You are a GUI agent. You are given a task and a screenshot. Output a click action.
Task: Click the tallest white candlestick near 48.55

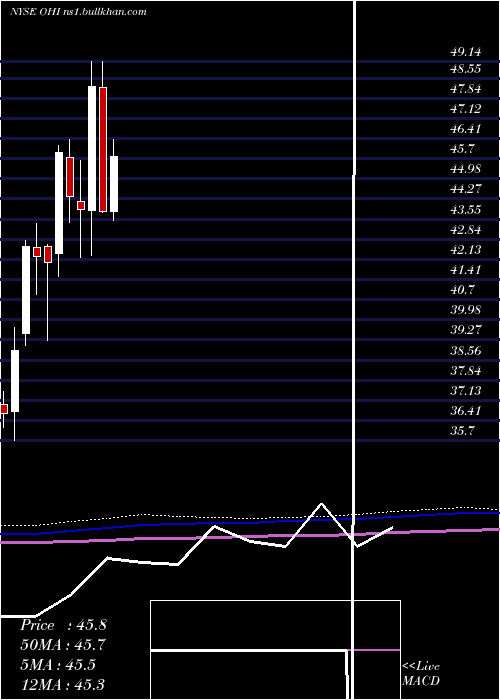92,148
